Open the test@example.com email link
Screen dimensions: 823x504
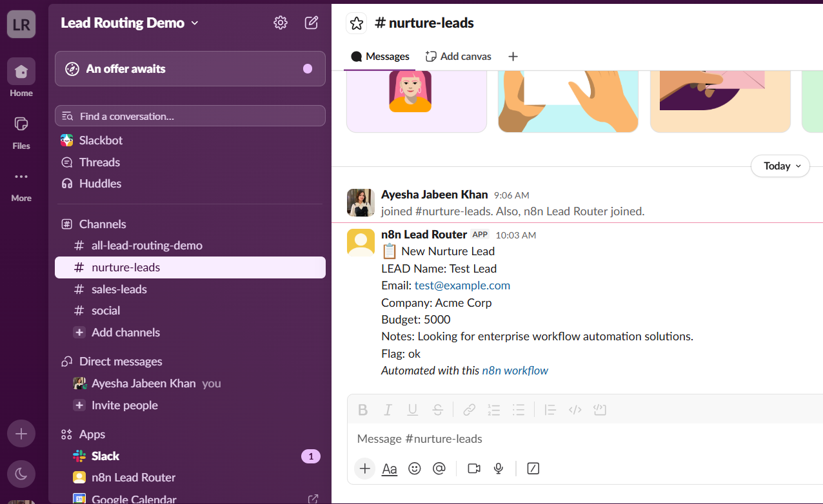point(462,286)
